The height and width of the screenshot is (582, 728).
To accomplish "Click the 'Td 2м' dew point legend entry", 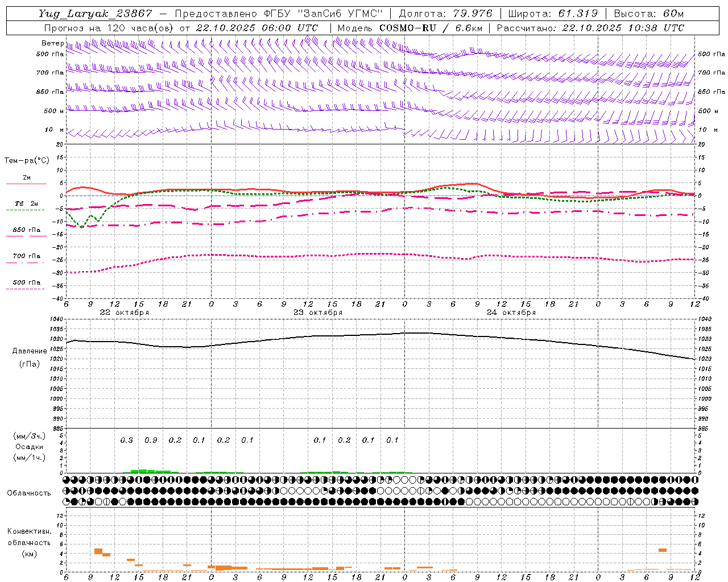I will pyautogui.click(x=27, y=203).
